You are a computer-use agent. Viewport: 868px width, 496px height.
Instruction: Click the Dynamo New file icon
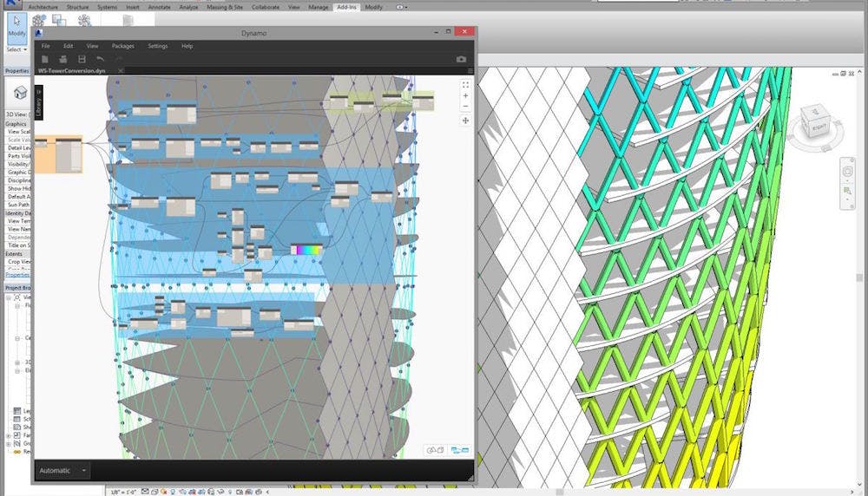tap(44, 59)
